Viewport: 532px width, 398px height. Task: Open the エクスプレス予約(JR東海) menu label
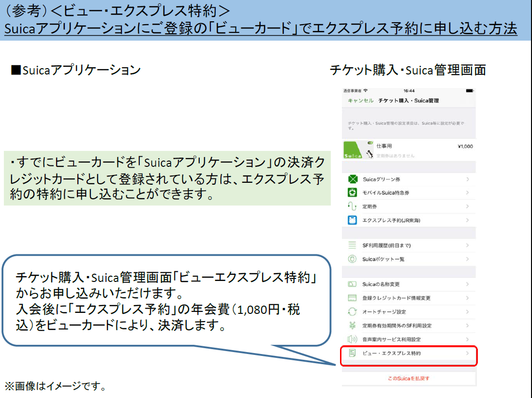pos(391,221)
